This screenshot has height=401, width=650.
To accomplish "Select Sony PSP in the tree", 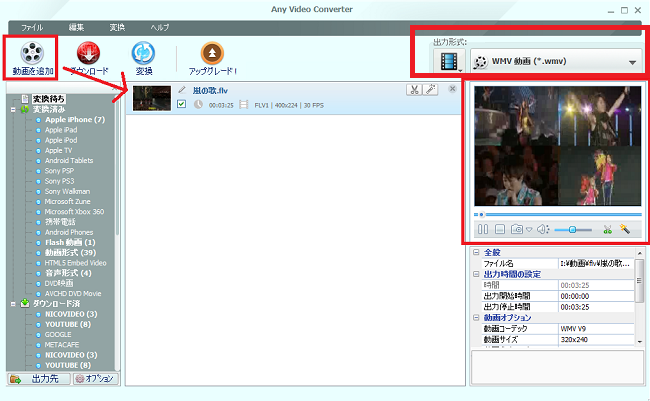I will tap(59, 171).
